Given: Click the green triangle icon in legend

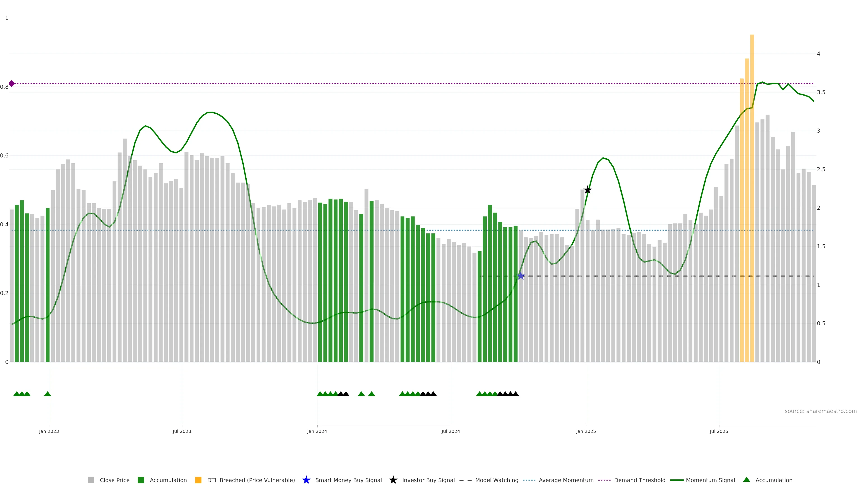Looking at the screenshot, I should click(x=746, y=480).
